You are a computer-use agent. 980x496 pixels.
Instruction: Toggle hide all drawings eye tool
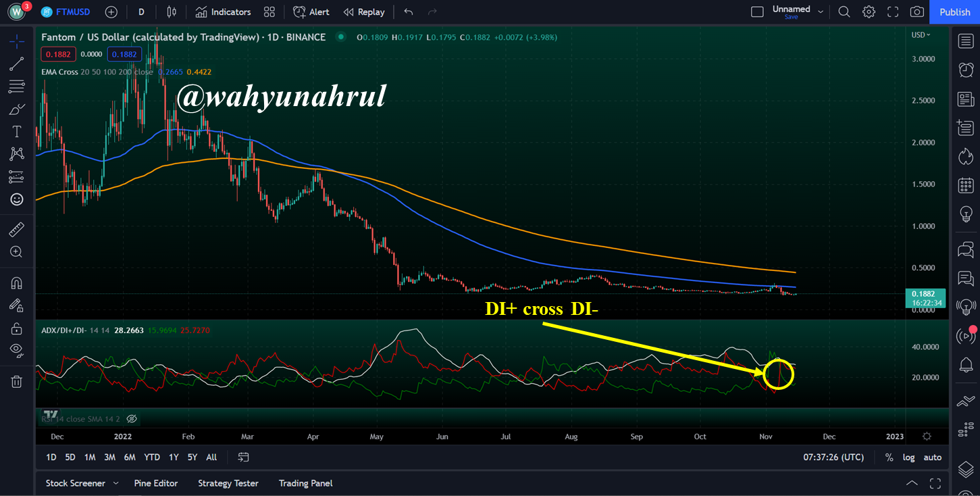[16, 349]
